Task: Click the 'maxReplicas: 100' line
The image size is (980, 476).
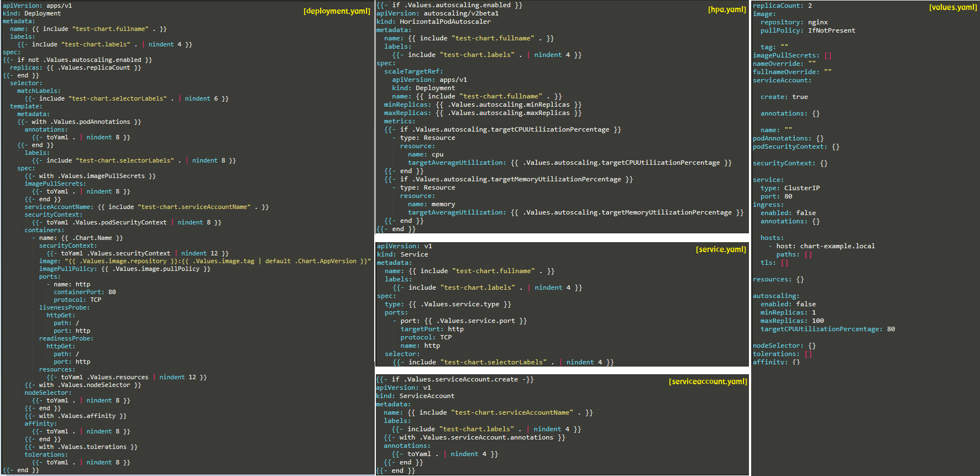Action: [792, 321]
